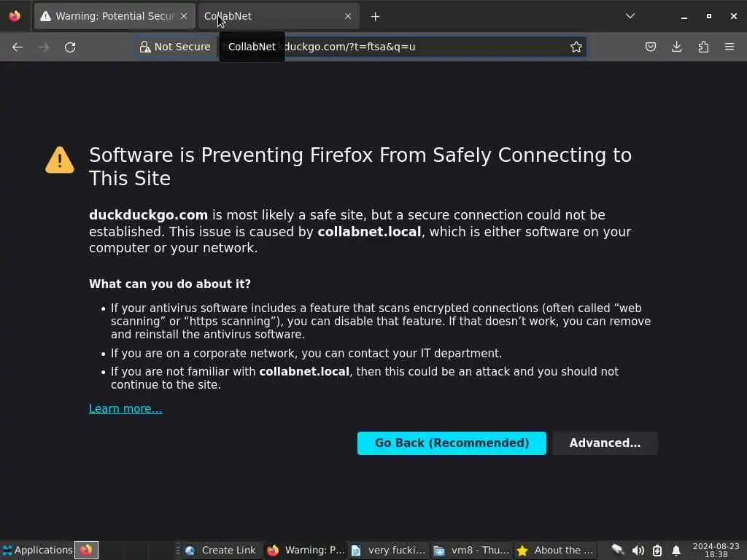Click the forward navigation arrow

click(43, 47)
